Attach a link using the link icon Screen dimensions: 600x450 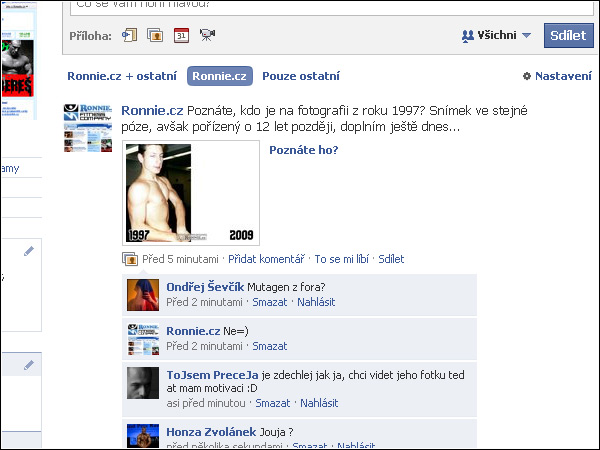pos(129,35)
